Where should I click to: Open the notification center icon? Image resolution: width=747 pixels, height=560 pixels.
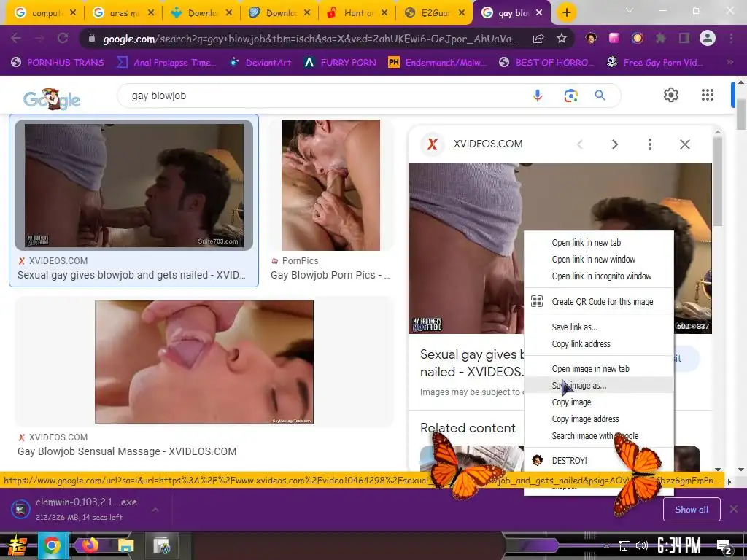click(x=724, y=547)
